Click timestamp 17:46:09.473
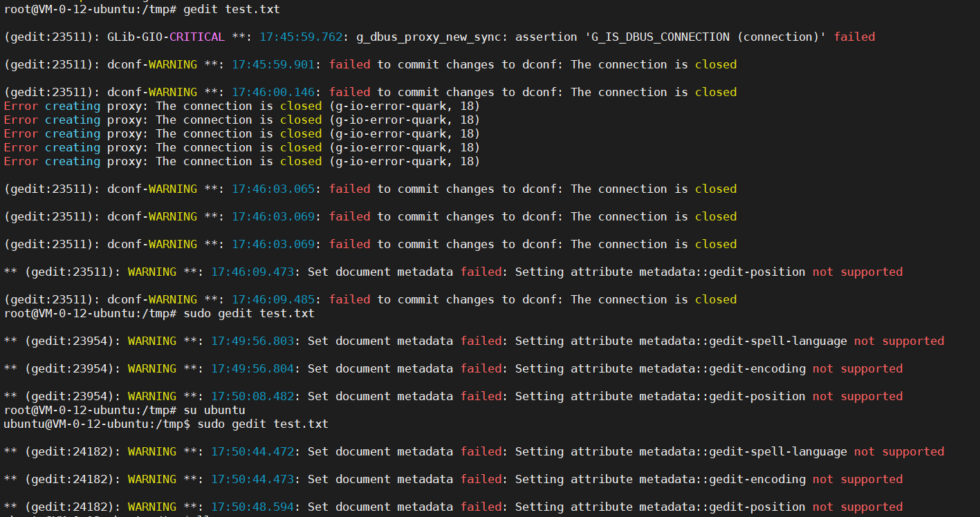The image size is (980, 517). point(252,272)
